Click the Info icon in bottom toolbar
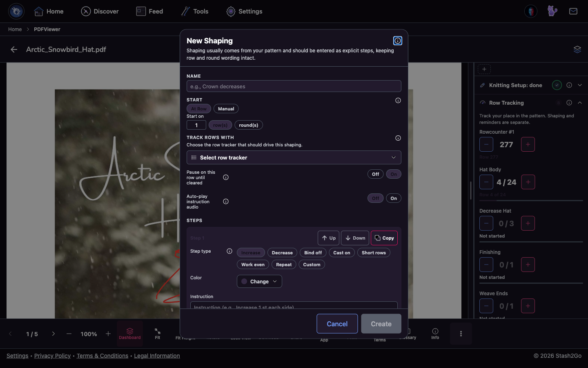 click(435, 334)
